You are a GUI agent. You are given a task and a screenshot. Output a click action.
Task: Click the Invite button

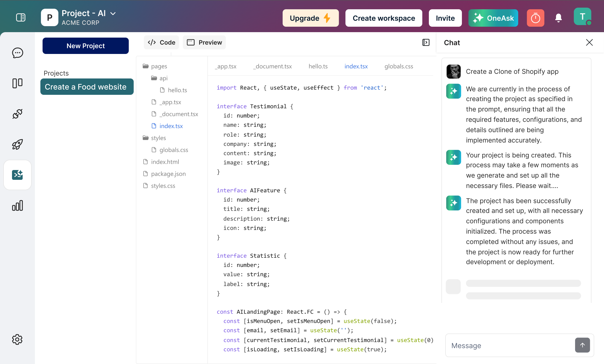445,18
